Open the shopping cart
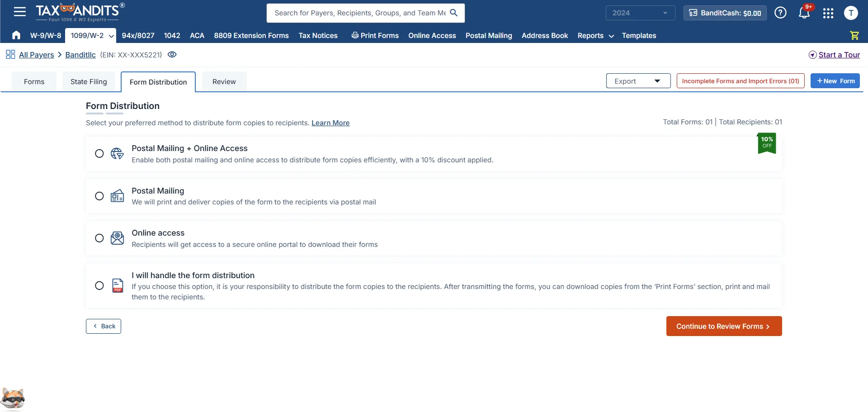The width and height of the screenshot is (868, 412). pyautogui.click(x=854, y=35)
